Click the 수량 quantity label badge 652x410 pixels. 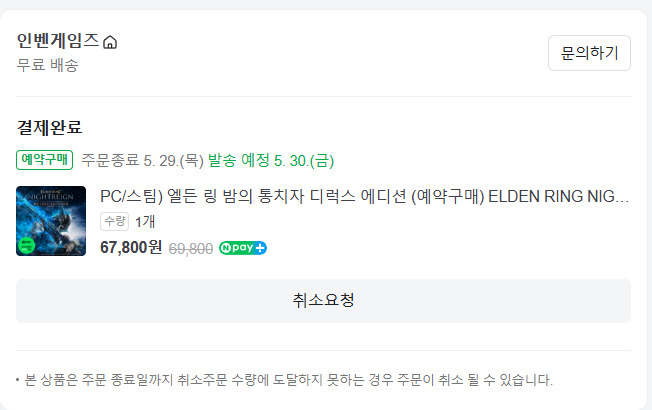click(x=114, y=221)
